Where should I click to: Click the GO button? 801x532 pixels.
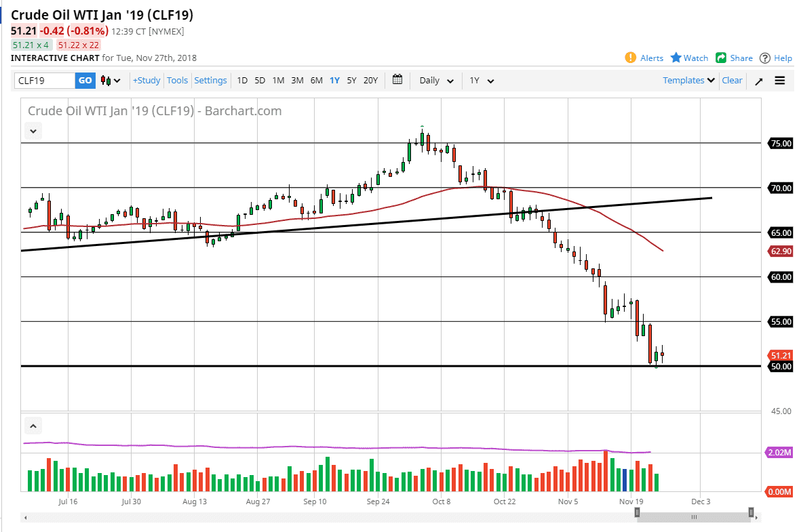[85, 80]
